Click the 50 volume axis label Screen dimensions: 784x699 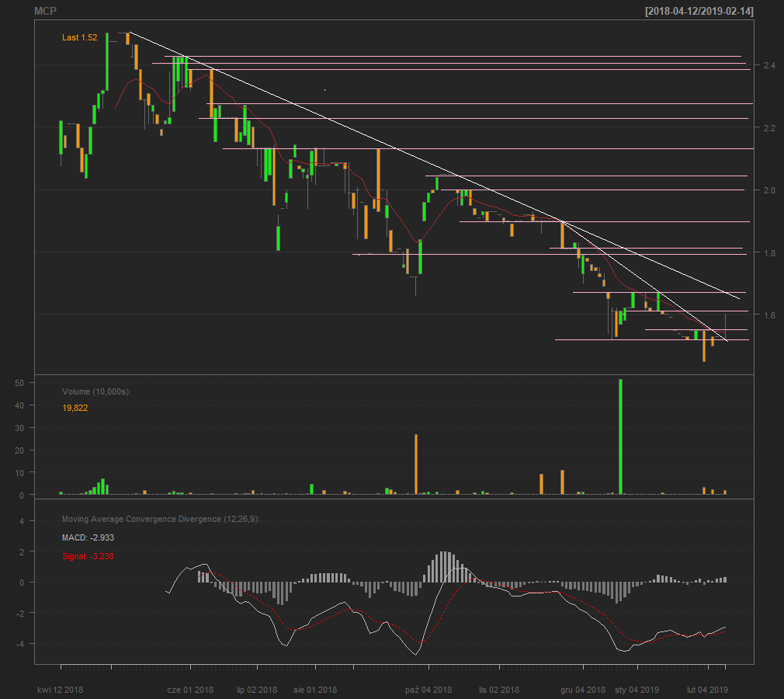click(x=19, y=383)
